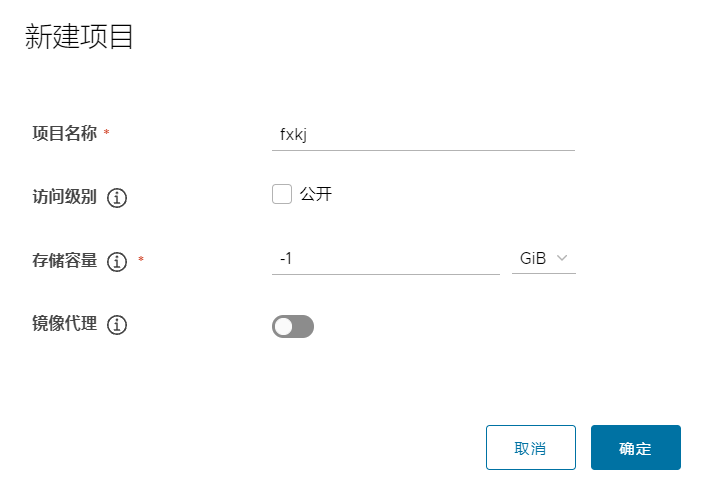Screen dimensions: 702x499
Task: Click the 项目名称 label
Action: tap(64, 133)
